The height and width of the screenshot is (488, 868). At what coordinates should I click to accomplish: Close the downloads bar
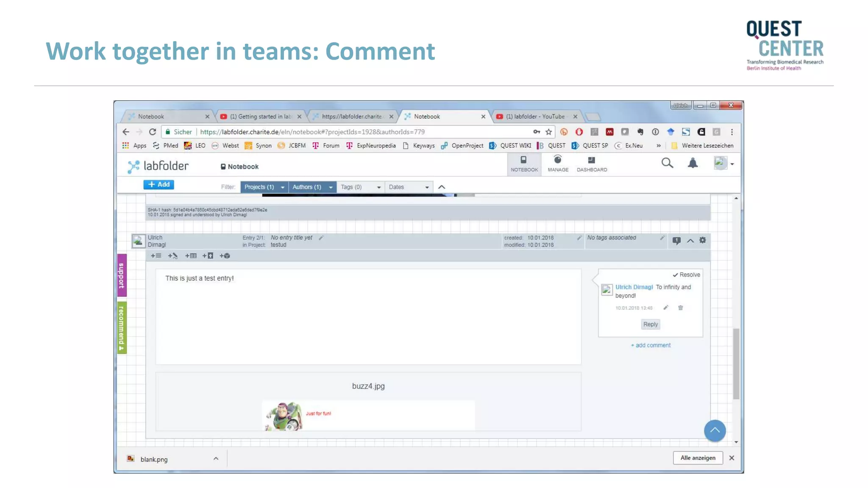(732, 458)
